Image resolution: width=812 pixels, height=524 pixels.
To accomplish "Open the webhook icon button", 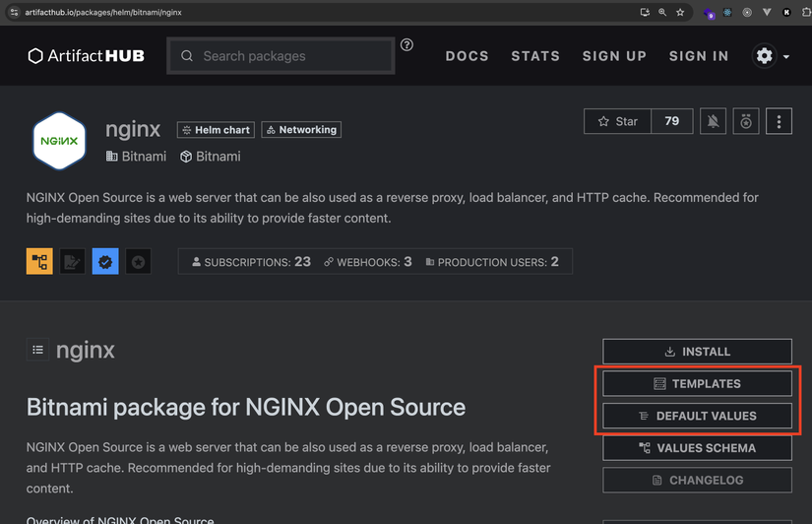I will pos(746,121).
